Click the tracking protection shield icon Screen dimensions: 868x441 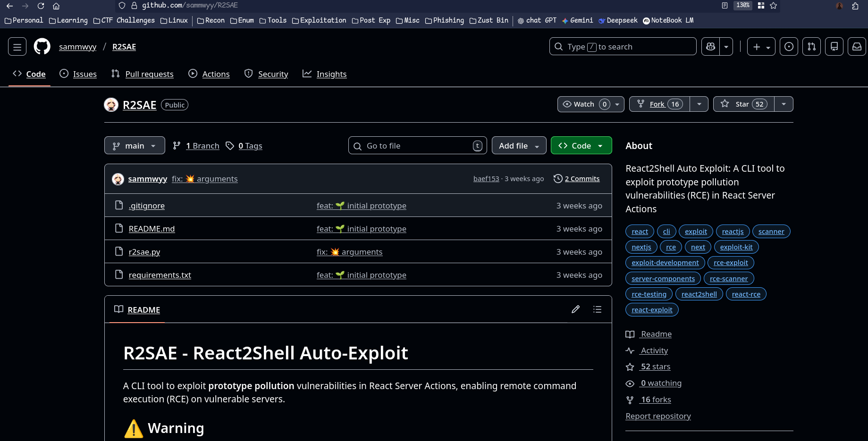click(122, 5)
